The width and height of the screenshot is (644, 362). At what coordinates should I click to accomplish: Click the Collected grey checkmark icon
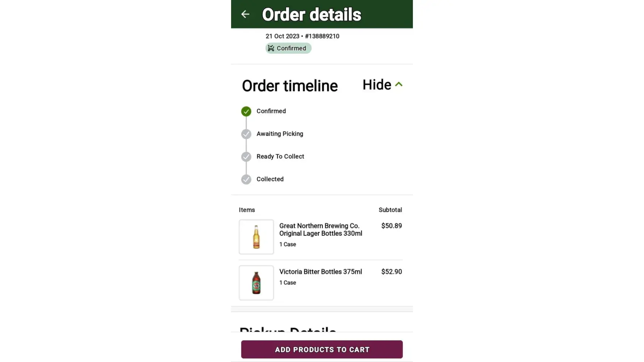(x=246, y=179)
